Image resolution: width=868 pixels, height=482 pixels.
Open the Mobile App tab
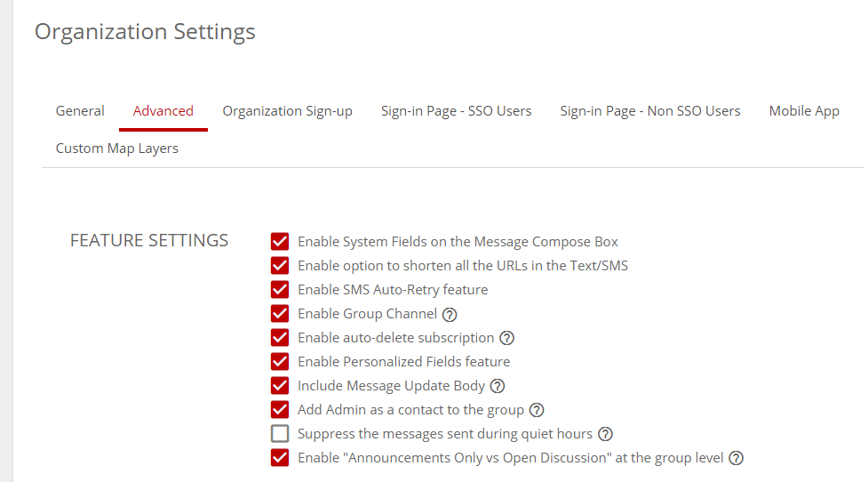804,111
